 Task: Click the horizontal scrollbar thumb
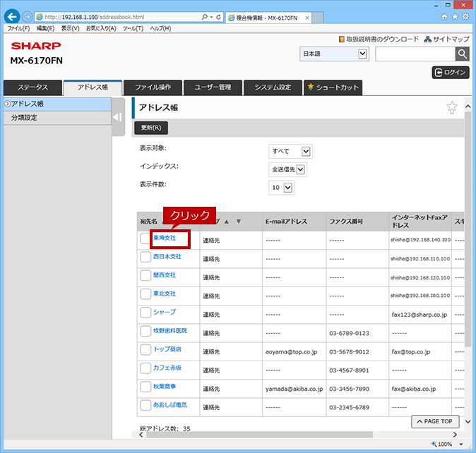(x=260, y=435)
